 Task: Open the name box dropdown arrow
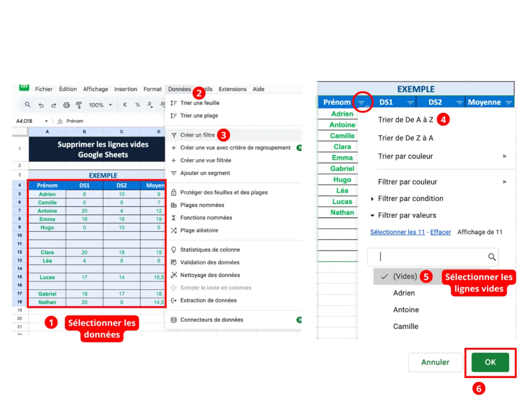tap(46, 121)
